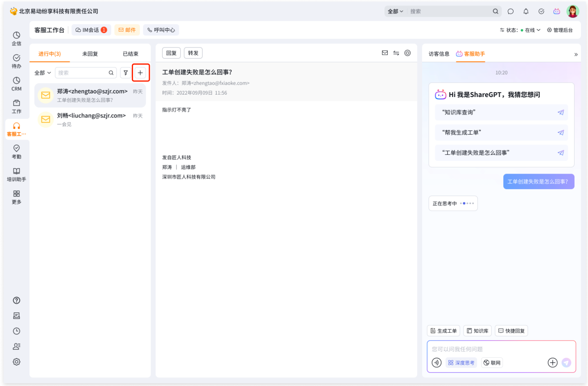Open 考勤 attendance in sidebar
This screenshot has width=588, height=386.
[x=16, y=151]
